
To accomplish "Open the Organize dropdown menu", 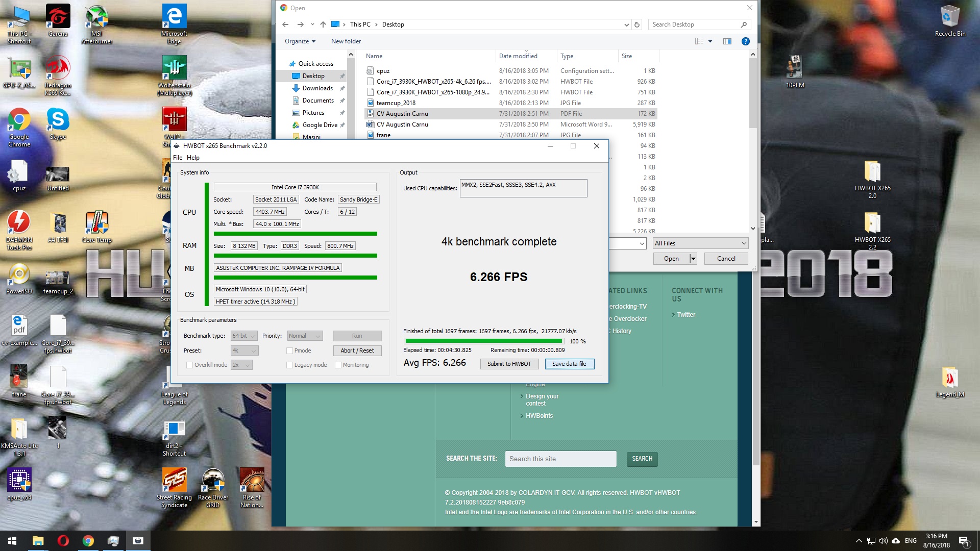I will click(300, 41).
